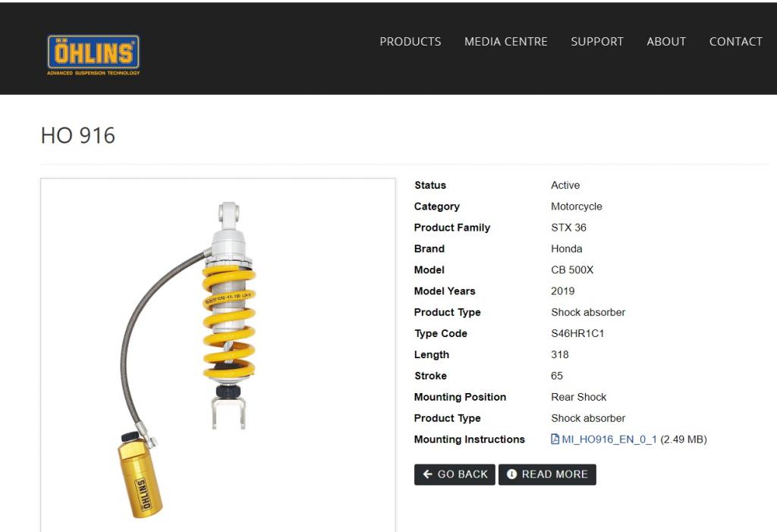Image resolution: width=777 pixels, height=532 pixels.
Task: Click the CB 500X model value
Action: [x=572, y=270]
